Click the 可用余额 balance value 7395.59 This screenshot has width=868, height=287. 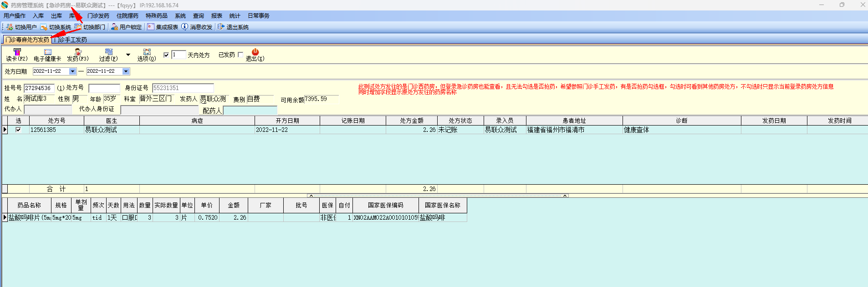(322, 99)
